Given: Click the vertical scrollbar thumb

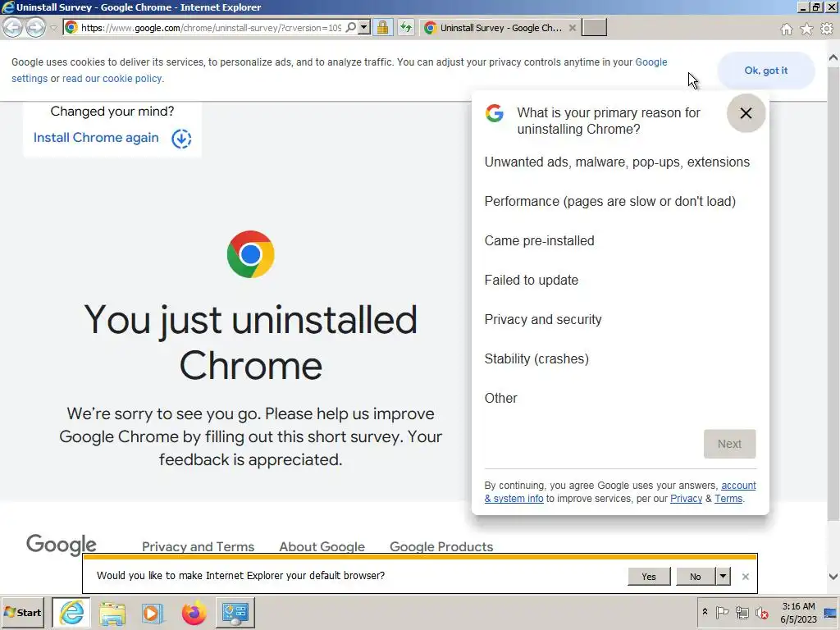Looking at the screenshot, I should coord(833,292).
